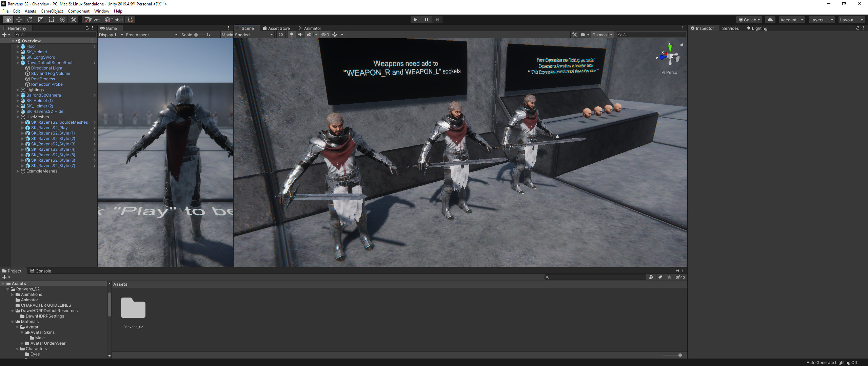This screenshot has height=366, width=868.
Task: Add new object in Hierarchy
Action: [x=6, y=35]
